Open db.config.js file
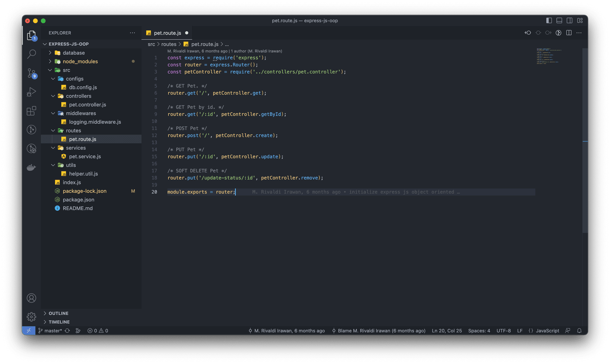This screenshot has width=610, height=364. [83, 87]
